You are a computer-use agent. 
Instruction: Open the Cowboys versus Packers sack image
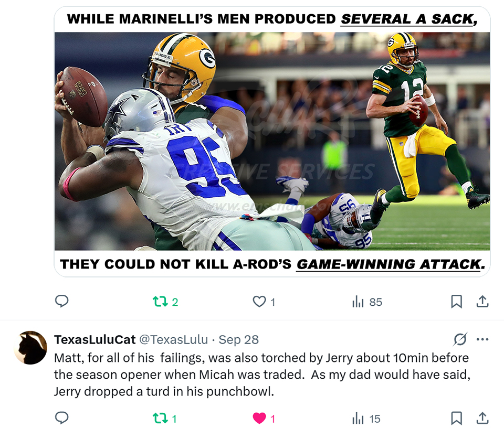tap(272, 141)
